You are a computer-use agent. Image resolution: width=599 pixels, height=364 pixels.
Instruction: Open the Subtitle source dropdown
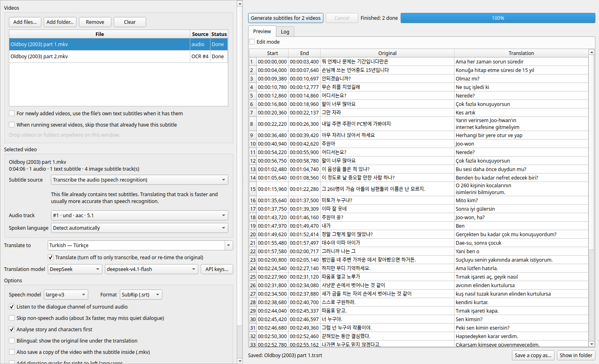[x=140, y=180]
